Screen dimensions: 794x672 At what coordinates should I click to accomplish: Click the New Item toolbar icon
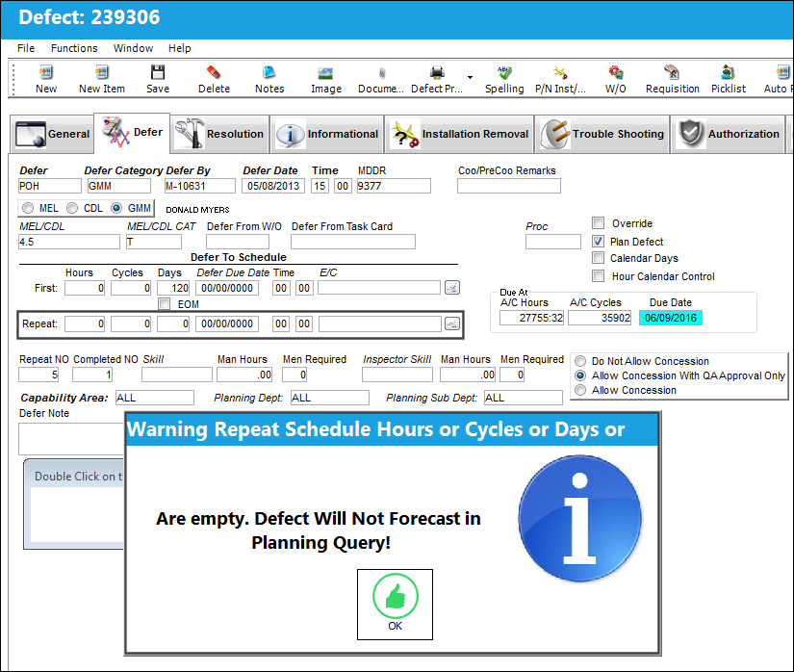[102, 72]
